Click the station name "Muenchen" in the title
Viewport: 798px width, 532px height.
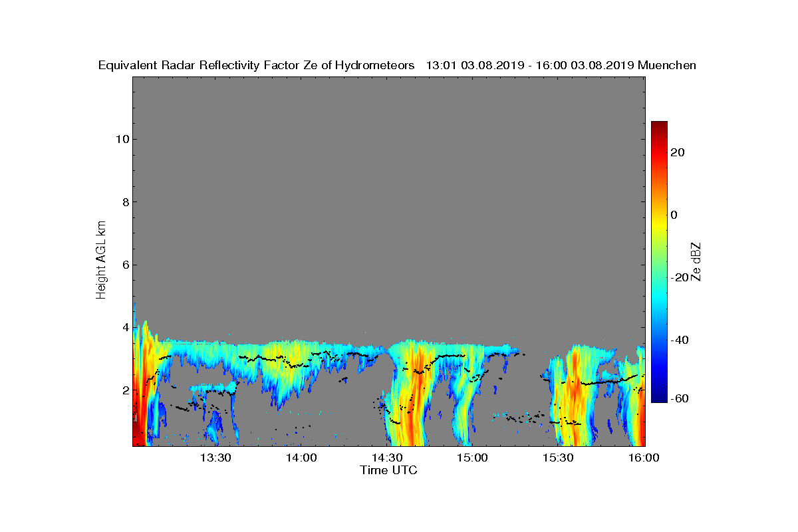tap(667, 66)
